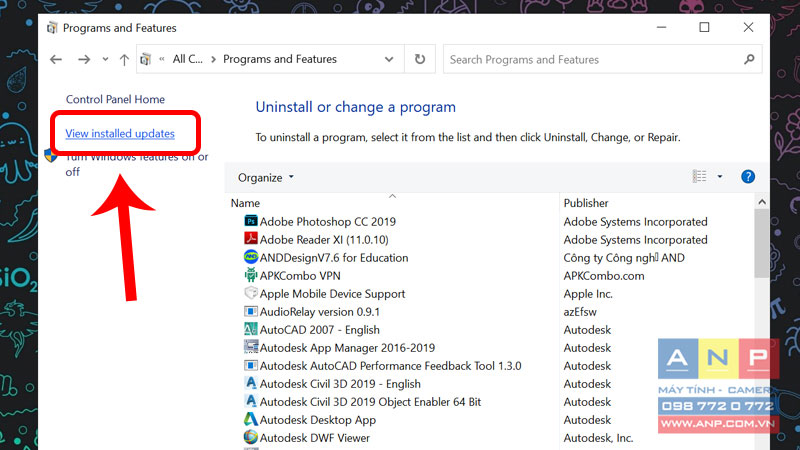This screenshot has width=800, height=450.
Task: Click the vertical scrollbar up arrow
Action: point(762,202)
